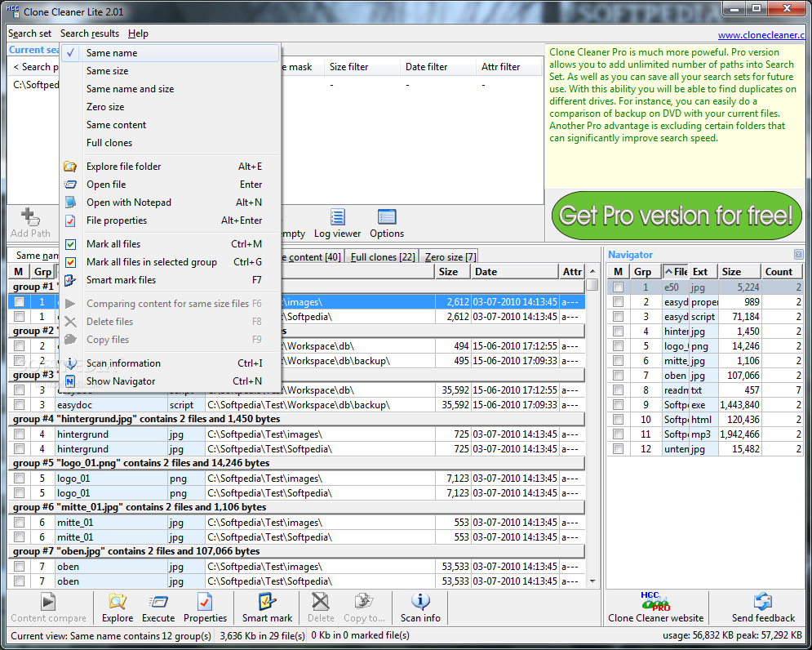Click Get Pro version for free button
This screenshot has height=650, width=812.
pyautogui.click(x=677, y=216)
